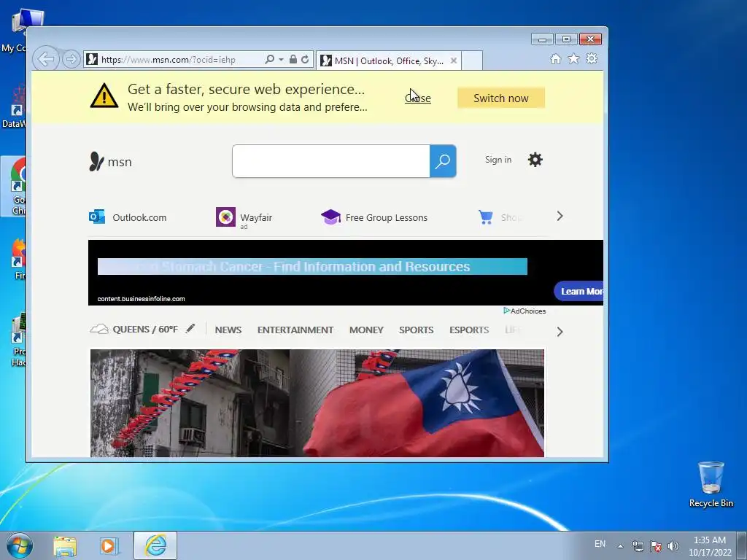Screen dimensions: 747x560
Task: Go back with the browser Back arrow
Action: [x=46, y=59]
